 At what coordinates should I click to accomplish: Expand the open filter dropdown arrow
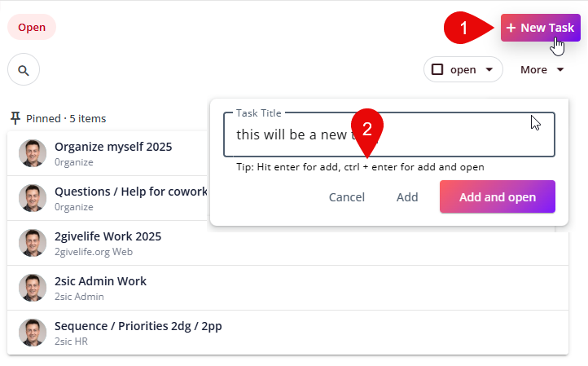489,70
